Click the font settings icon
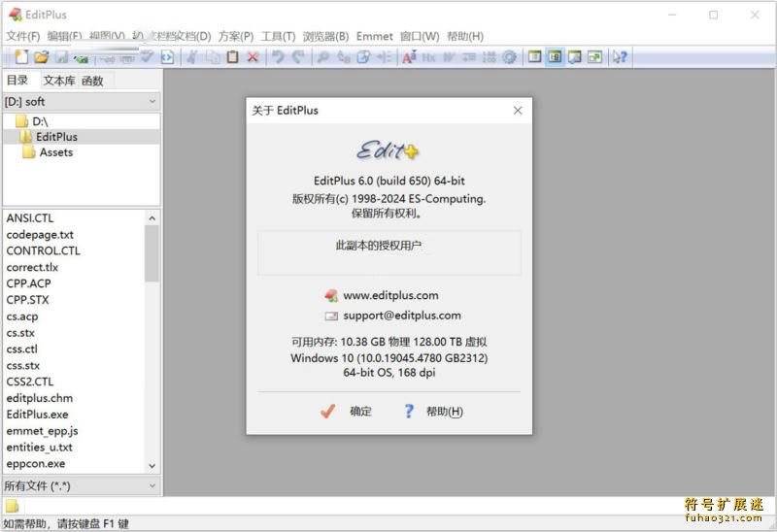Image resolution: width=777 pixels, height=532 pixels. click(408, 57)
